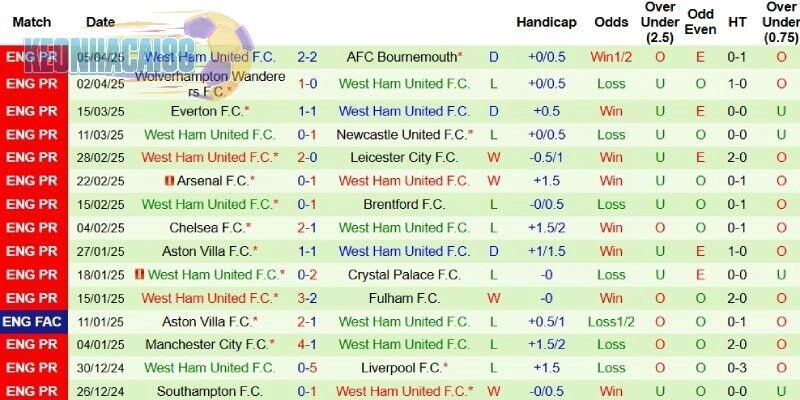
Task: Click the Odds column header
Action: [611, 22]
